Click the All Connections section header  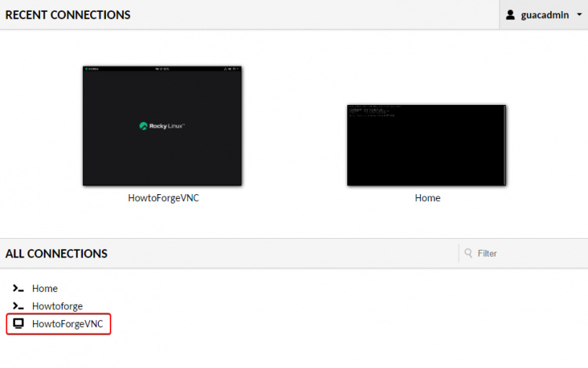(56, 254)
